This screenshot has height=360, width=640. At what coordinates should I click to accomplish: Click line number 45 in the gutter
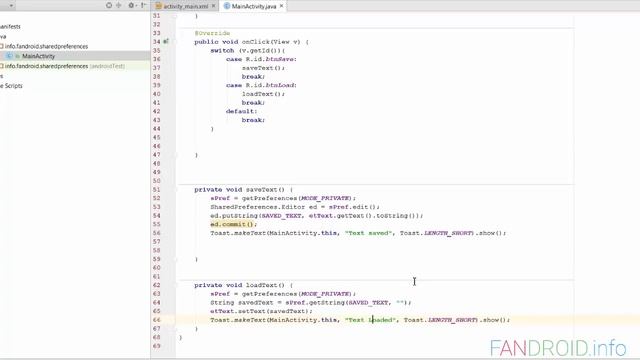[156, 138]
